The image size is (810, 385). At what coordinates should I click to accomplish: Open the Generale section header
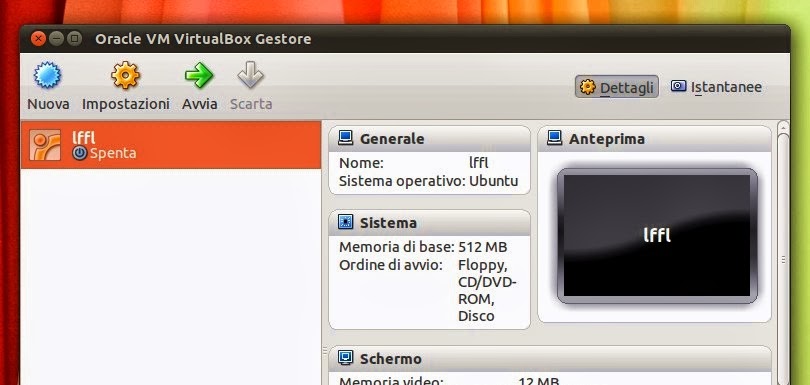[x=429, y=138]
